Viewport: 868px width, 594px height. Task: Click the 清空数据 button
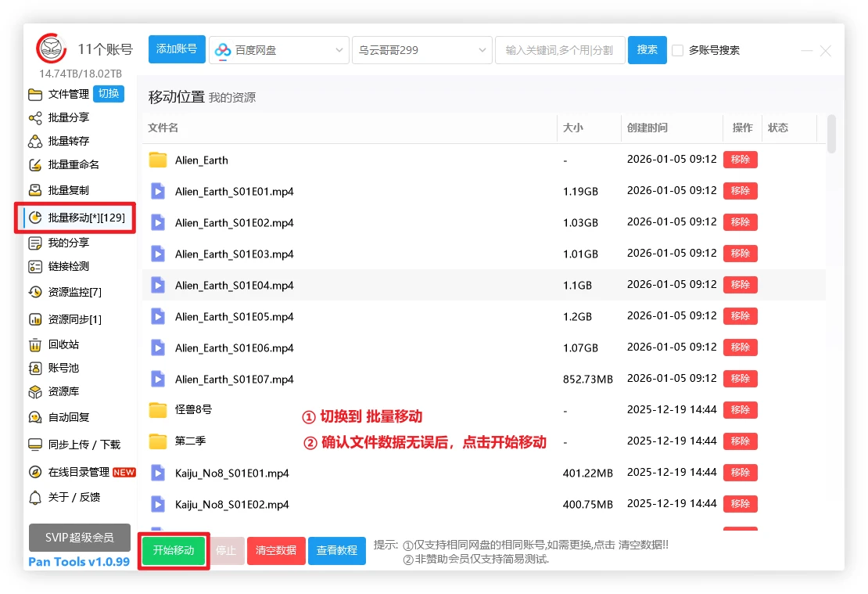[276, 550]
